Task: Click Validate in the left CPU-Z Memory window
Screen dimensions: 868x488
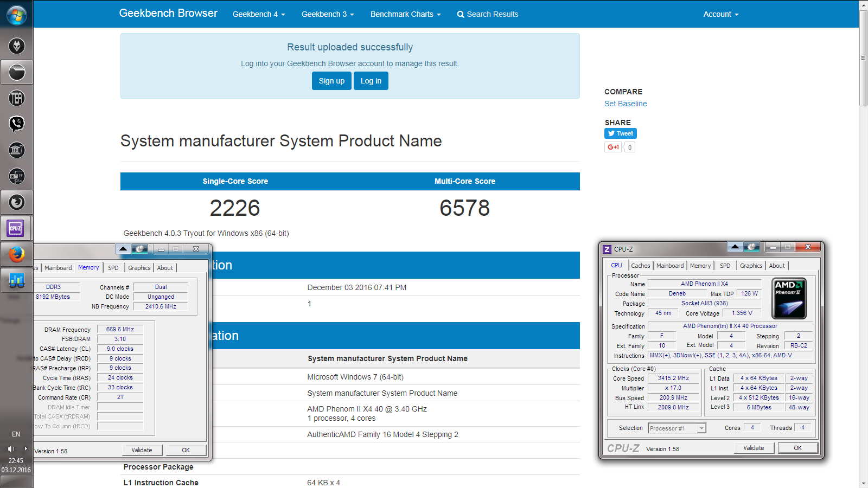Action: (x=142, y=450)
